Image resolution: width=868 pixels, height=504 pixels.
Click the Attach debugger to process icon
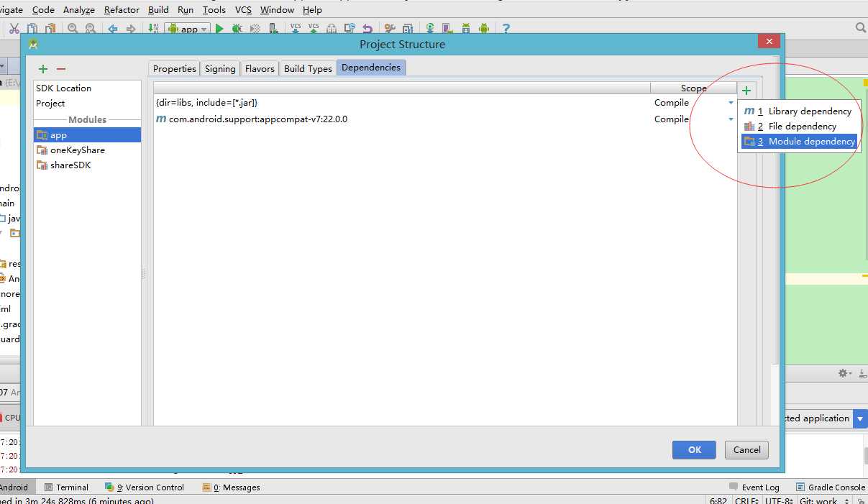[x=273, y=29]
